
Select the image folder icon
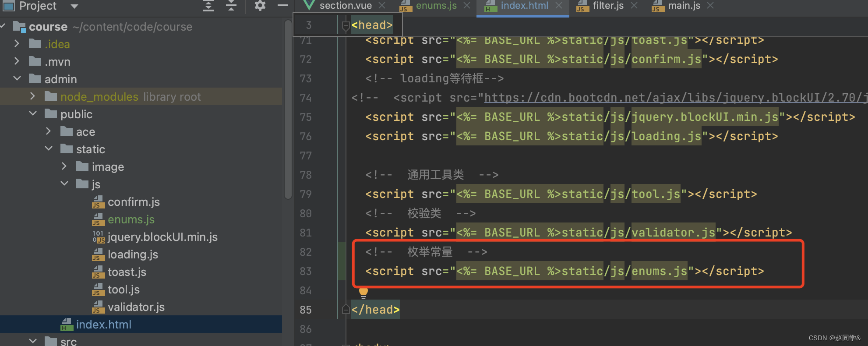coord(82,166)
